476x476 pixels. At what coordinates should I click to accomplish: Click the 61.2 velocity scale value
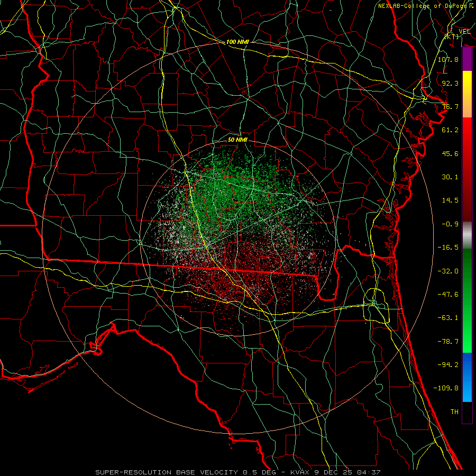tap(450, 130)
